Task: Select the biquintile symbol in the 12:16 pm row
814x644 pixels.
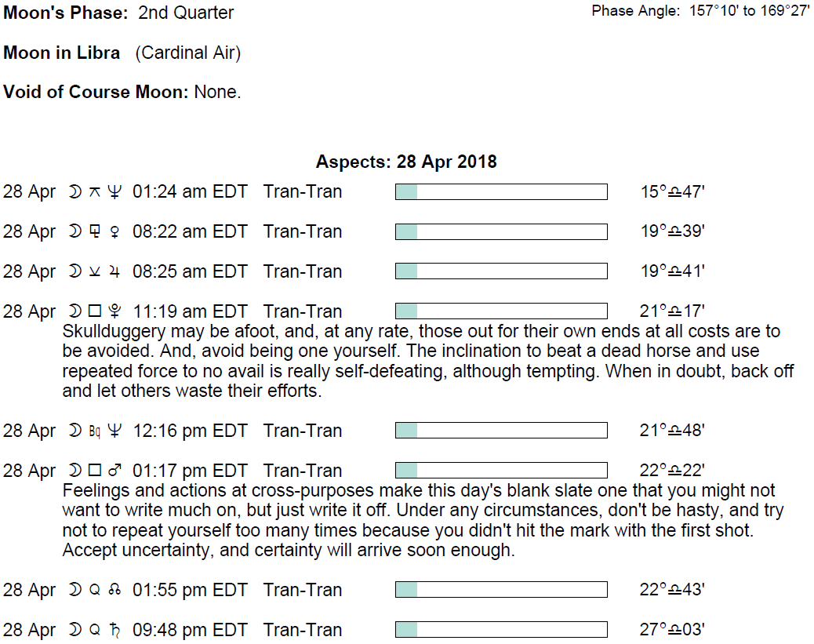Action: [x=95, y=431]
